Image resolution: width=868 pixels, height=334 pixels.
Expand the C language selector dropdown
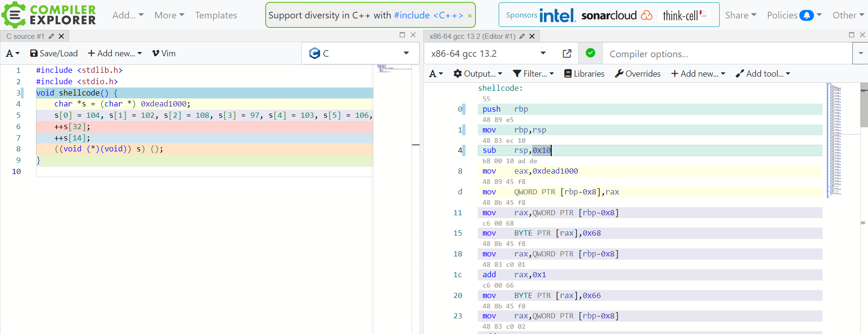(x=360, y=53)
